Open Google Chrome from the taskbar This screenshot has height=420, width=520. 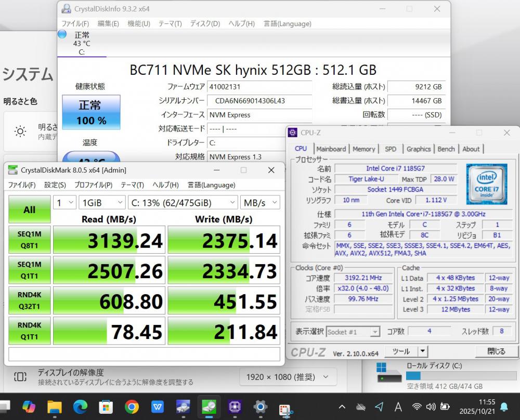pos(132,406)
